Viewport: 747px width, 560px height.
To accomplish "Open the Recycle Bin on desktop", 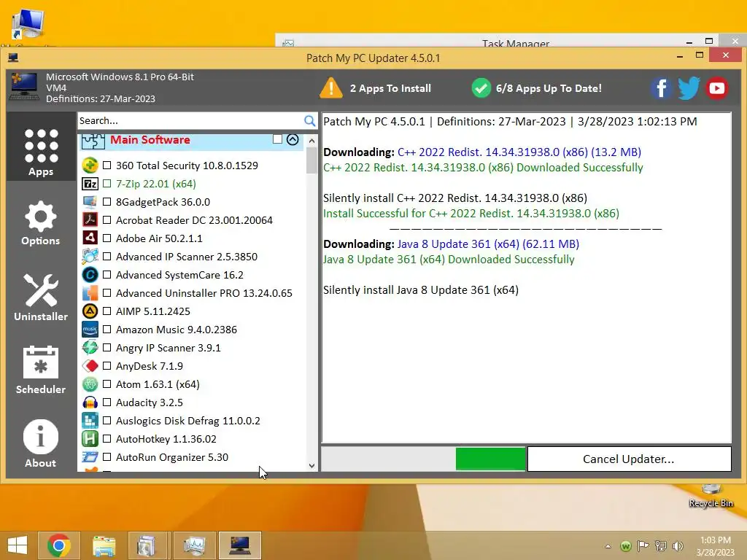I will coord(711,495).
